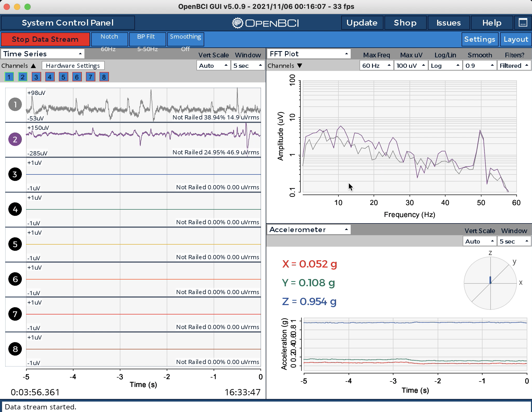Open the console window icon beside Help

pos(523,23)
